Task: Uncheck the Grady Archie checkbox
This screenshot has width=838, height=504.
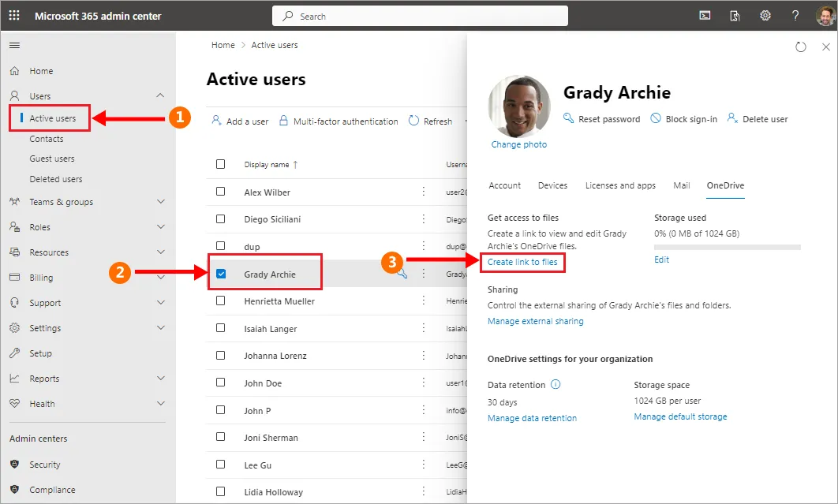Action: 221,274
